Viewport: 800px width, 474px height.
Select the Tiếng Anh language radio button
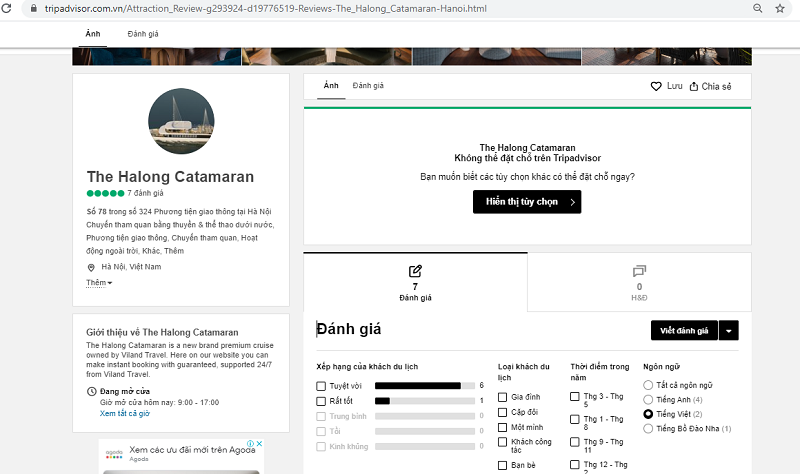click(648, 400)
